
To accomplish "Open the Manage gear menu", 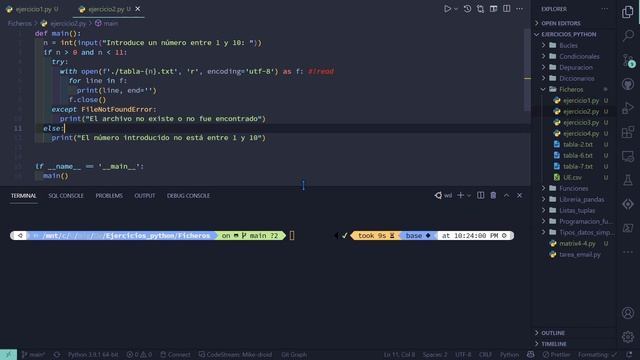I will click(628, 337).
